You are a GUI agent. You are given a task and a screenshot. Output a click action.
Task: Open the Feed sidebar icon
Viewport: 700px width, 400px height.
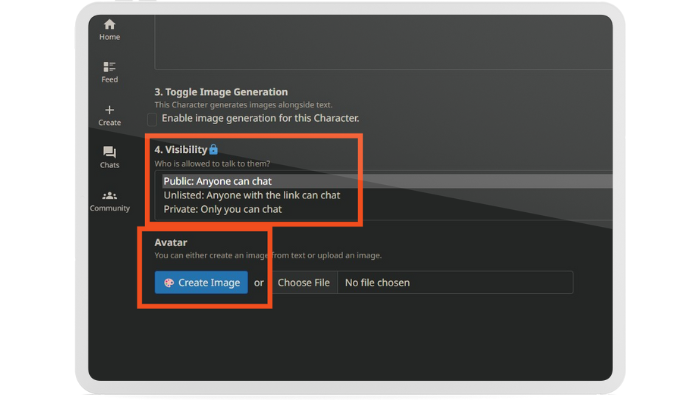coord(109,67)
